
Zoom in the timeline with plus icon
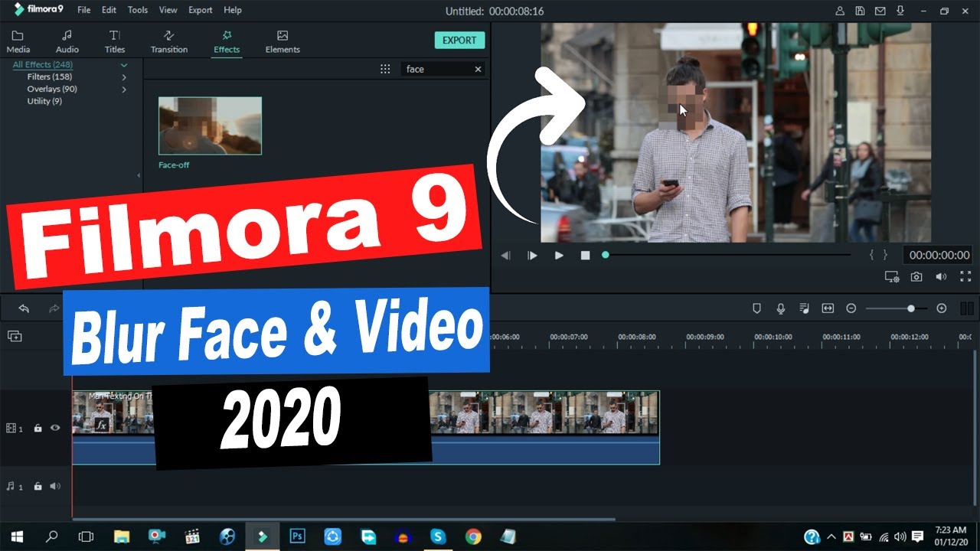[942, 308]
